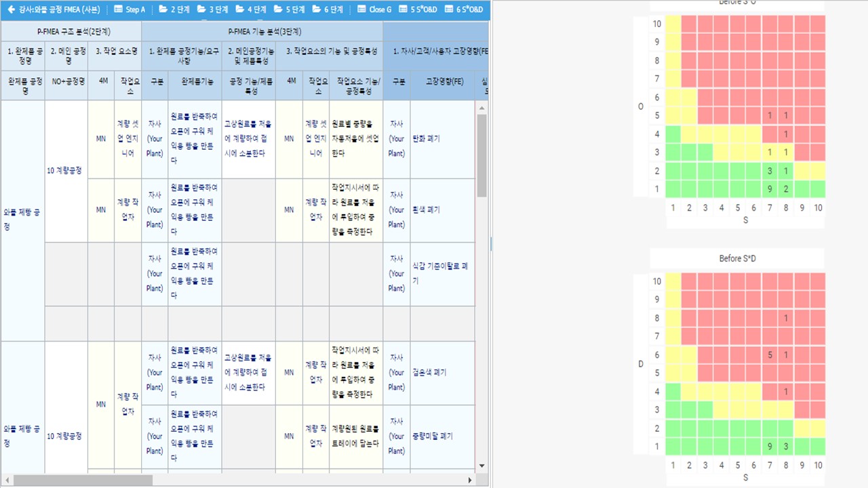Viewport: 868px width, 488px height.
Task: Click the table's vertical scrollbar up arrow
Action: [481, 108]
